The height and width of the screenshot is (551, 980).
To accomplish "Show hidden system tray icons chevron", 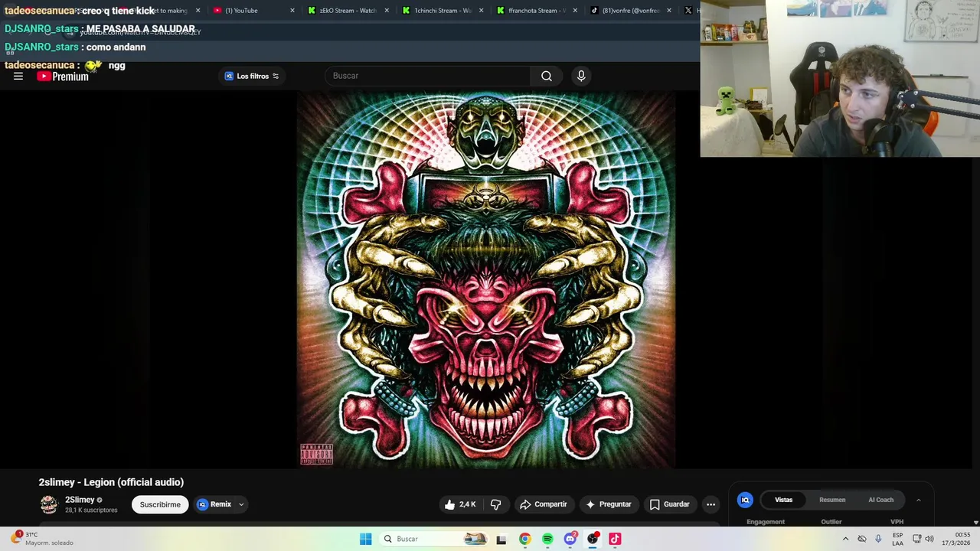I will pos(845,539).
